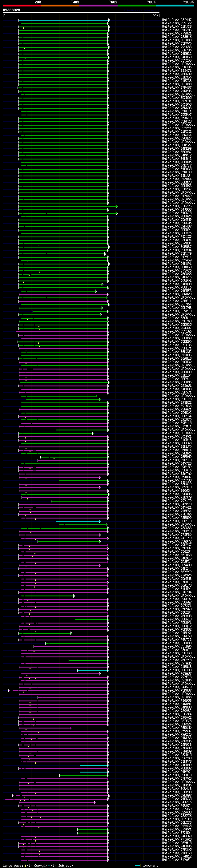197x868 pixels.
Task: View the UniRef100_B8CB14 hit
Action: (x=177, y=318)
